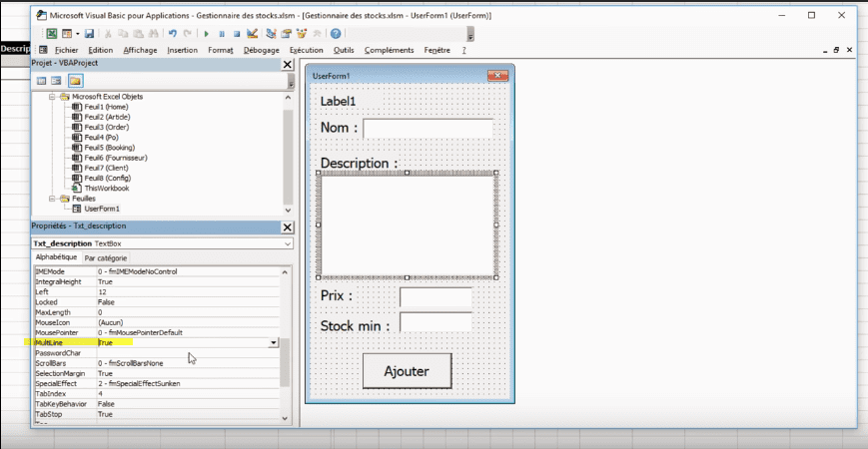
Task: Open the Txt_description object selector dropdown
Action: 288,242
